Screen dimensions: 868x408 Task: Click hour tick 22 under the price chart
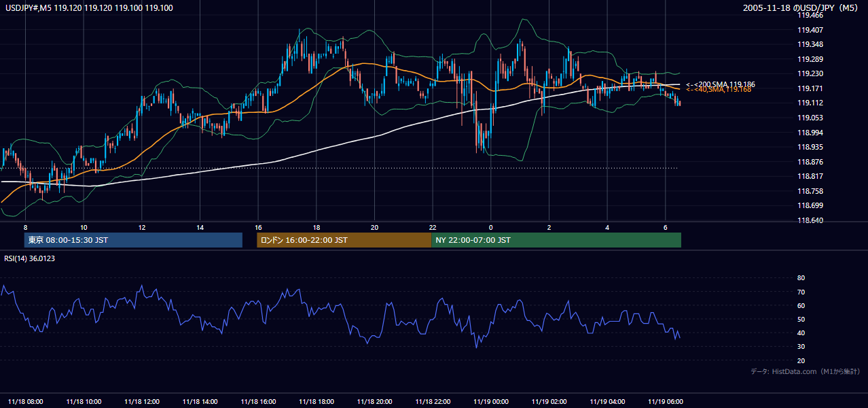(x=433, y=227)
